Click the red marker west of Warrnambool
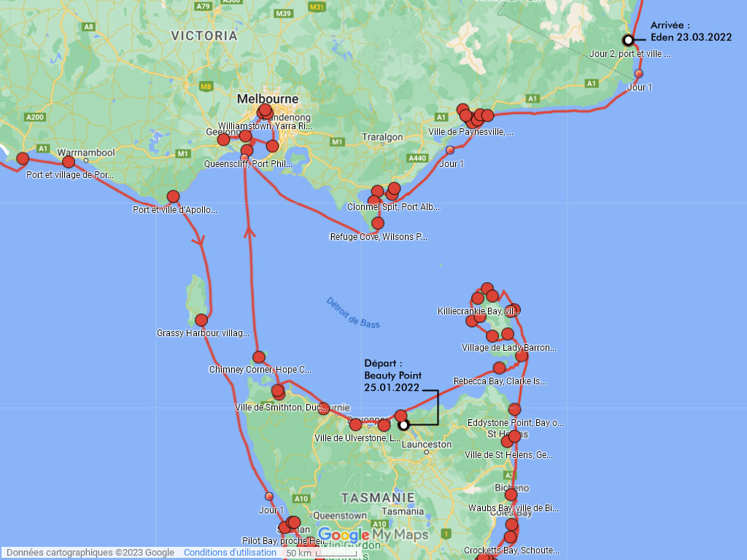 tap(68, 161)
